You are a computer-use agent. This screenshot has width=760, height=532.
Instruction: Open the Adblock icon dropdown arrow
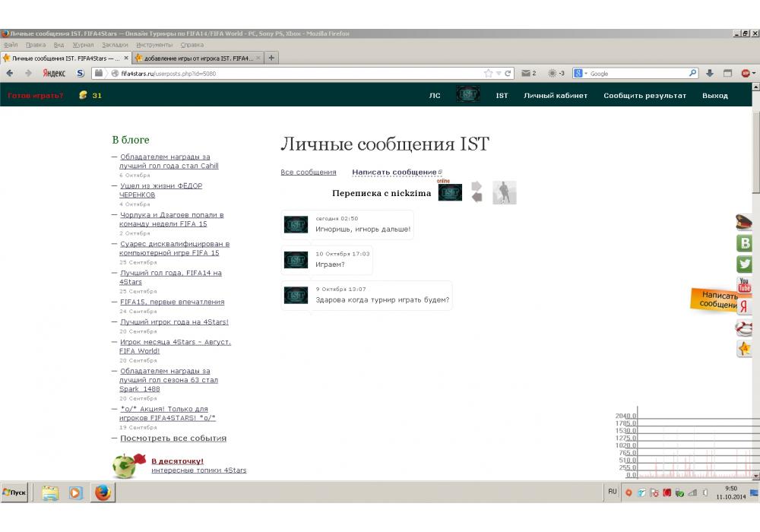pyautogui.click(x=753, y=74)
